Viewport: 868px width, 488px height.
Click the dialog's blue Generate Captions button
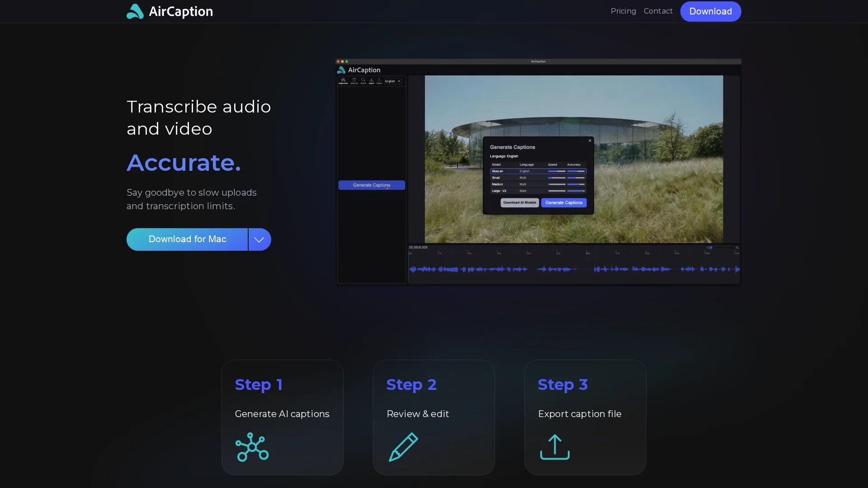(564, 202)
